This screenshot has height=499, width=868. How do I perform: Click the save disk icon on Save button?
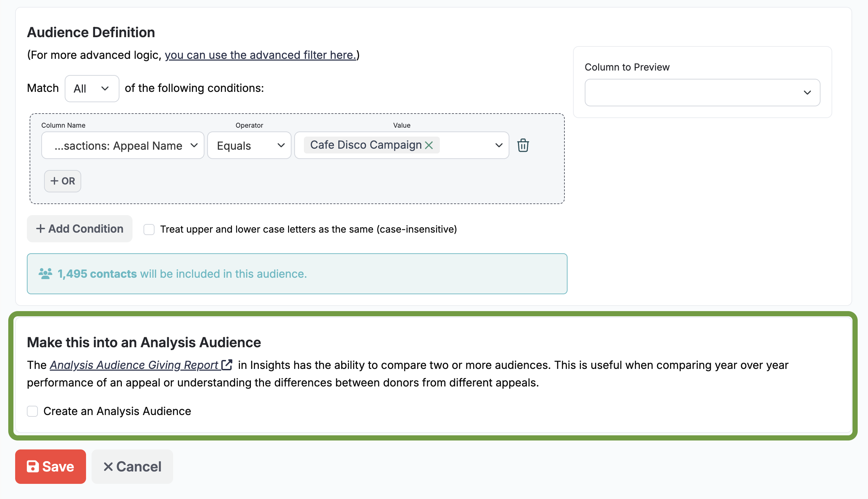[x=33, y=466]
